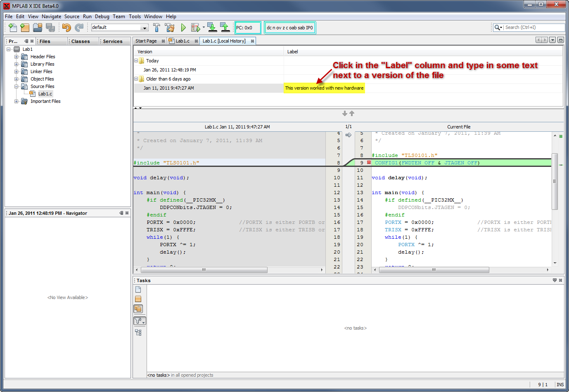Switch to the Start Page tab
Image resolution: width=569 pixels, height=392 pixels.
click(x=146, y=41)
